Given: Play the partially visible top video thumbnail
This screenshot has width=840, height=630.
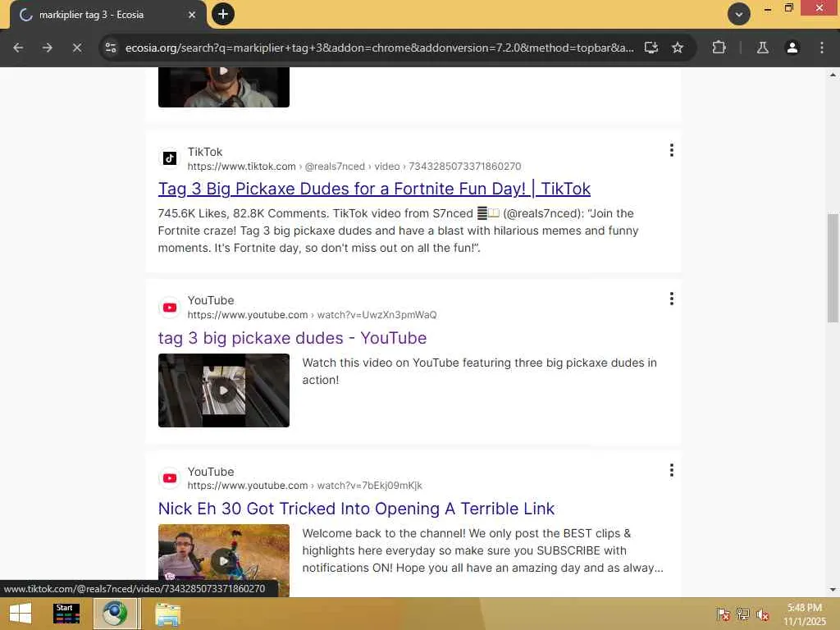Looking at the screenshot, I should coord(223,87).
